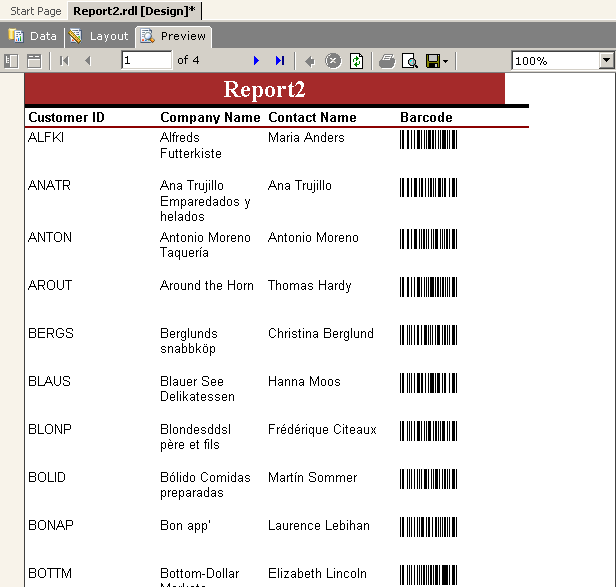Click the barcode image in the ANATR row
This screenshot has height=587, width=616.
pos(428,188)
